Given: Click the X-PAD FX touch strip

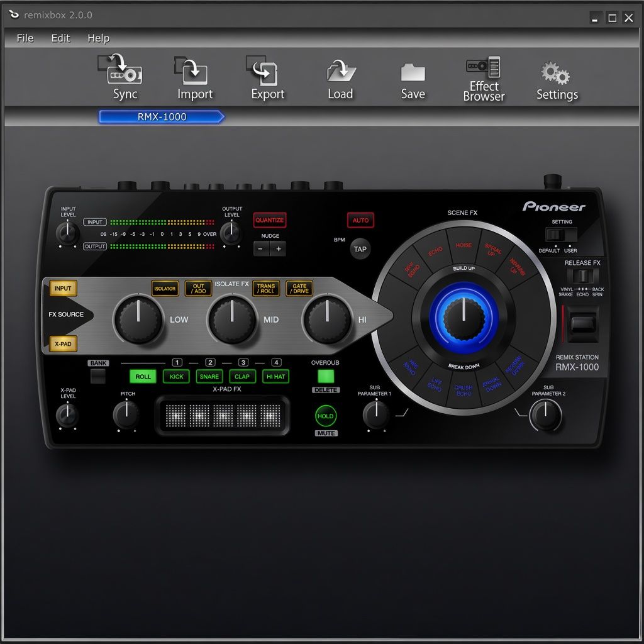Looking at the screenshot, I should tap(222, 415).
